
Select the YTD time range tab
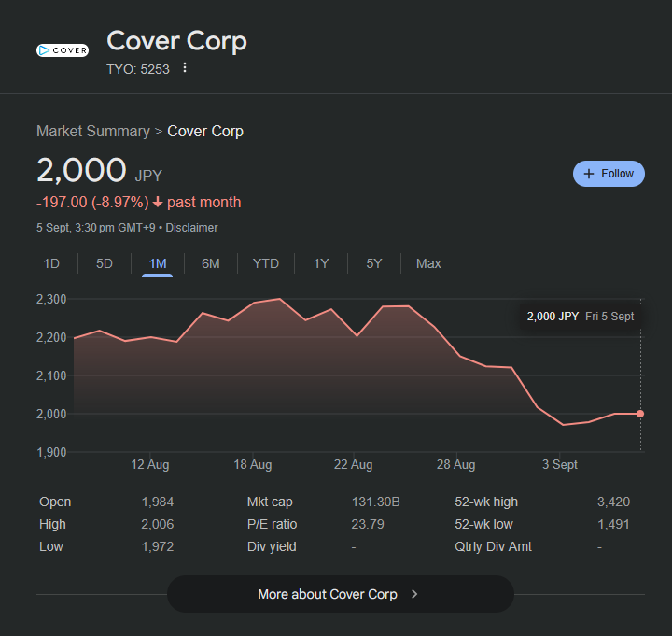pyautogui.click(x=266, y=263)
